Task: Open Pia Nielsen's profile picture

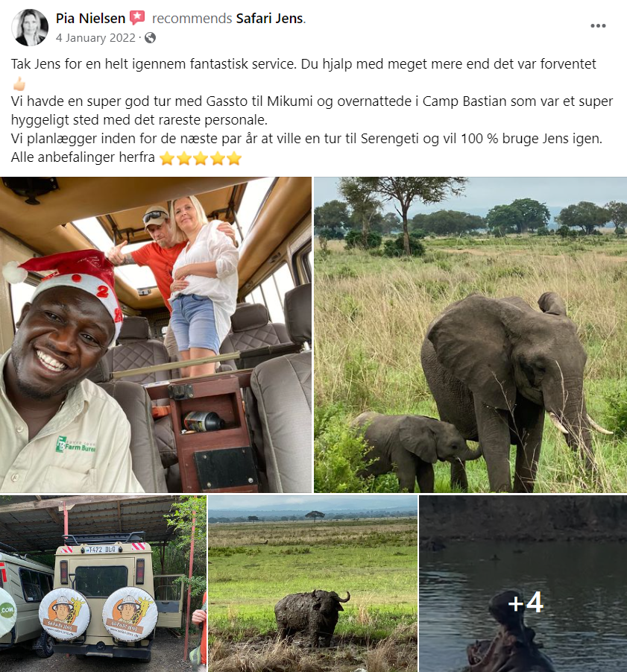Action: (x=30, y=27)
